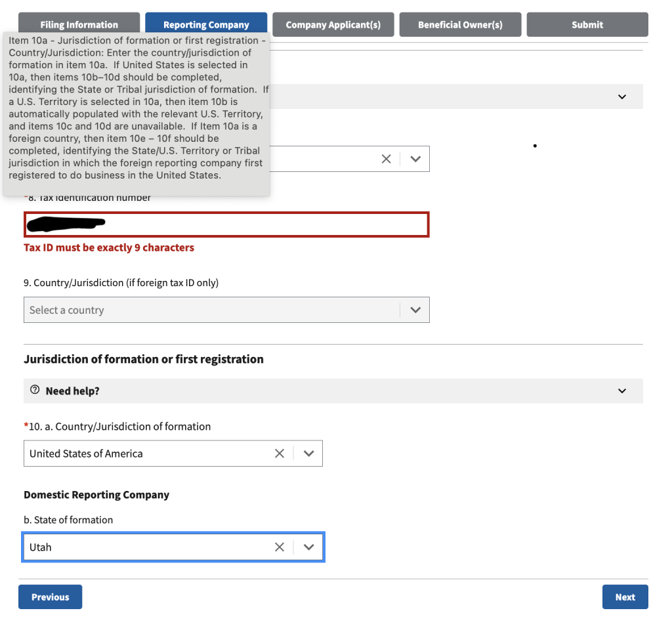Screen dimensions: 672x617
Task: Click the question mark icon beside Need help?
Action: pos(35,391)
